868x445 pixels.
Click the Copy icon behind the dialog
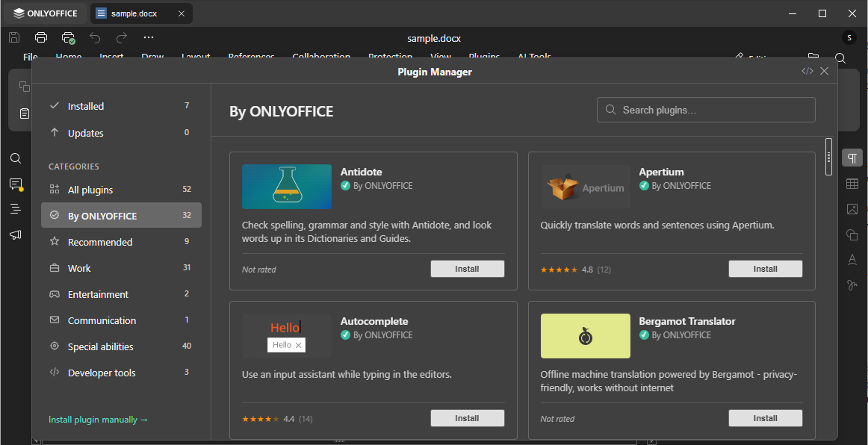[x=25, y=87]
